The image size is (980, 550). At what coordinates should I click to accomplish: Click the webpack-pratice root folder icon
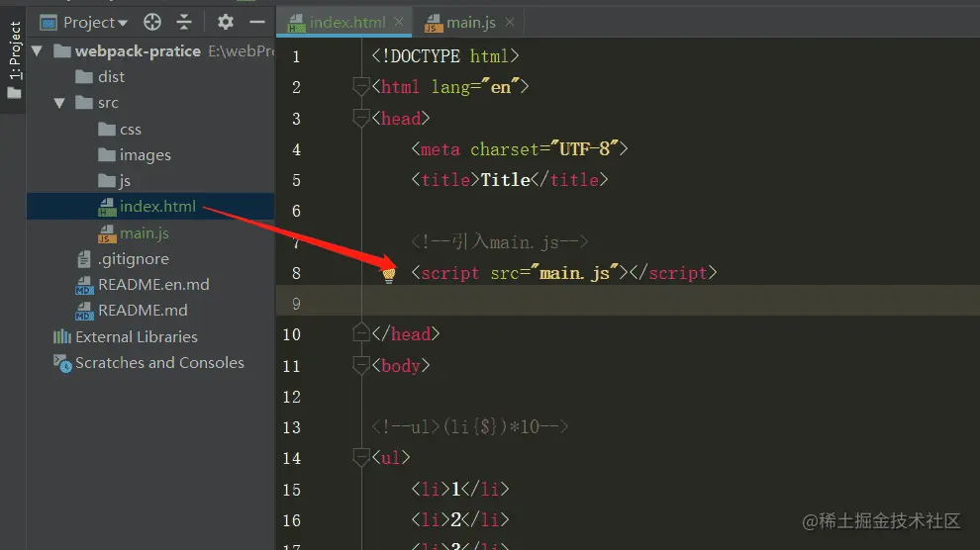pos(62,50)
